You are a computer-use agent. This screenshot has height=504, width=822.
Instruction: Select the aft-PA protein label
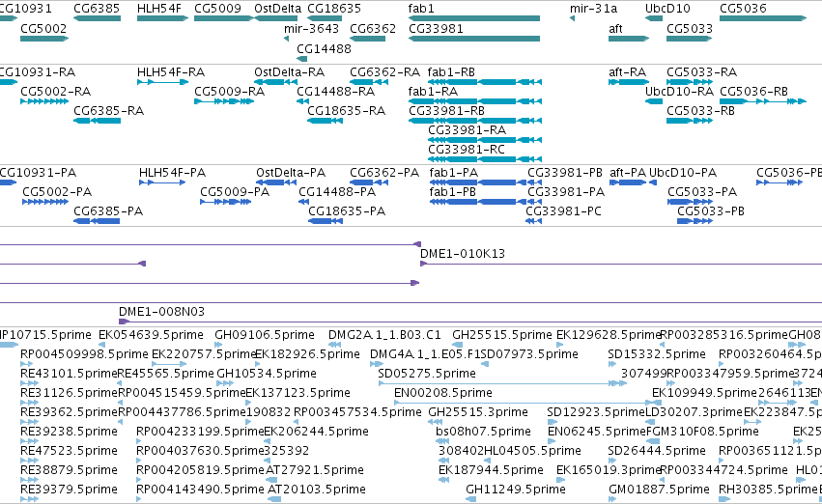[628, 173]
